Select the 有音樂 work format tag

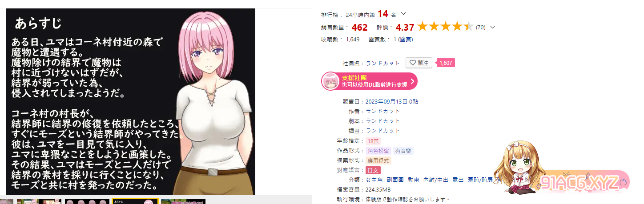pyautogui.click(x=403, y=151)
